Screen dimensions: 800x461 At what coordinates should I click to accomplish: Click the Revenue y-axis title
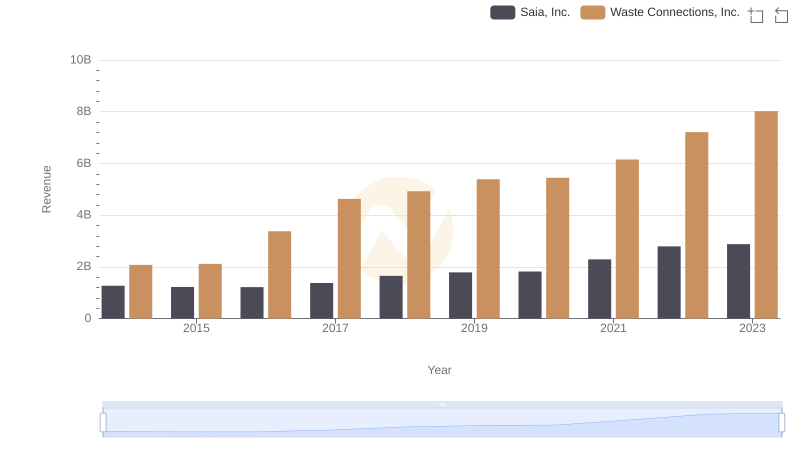coord(46,189)
